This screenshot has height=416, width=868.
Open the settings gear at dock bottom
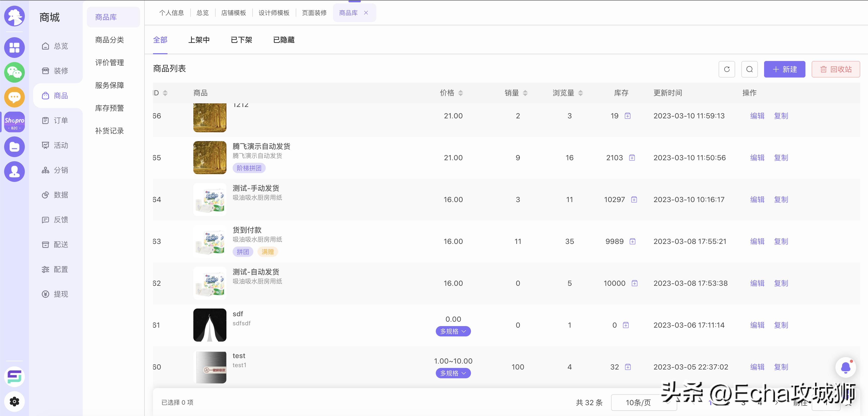pos(14,401)
